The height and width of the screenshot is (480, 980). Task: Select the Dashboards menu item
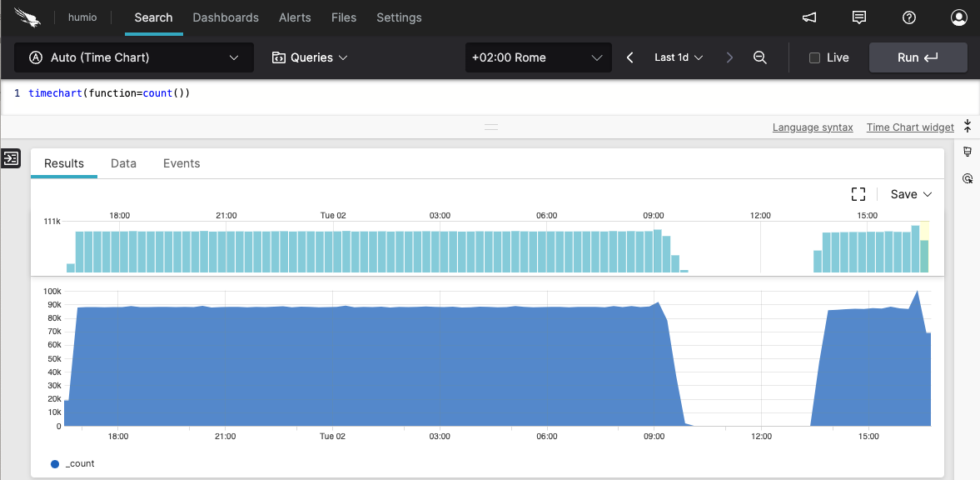pos(225,17)
